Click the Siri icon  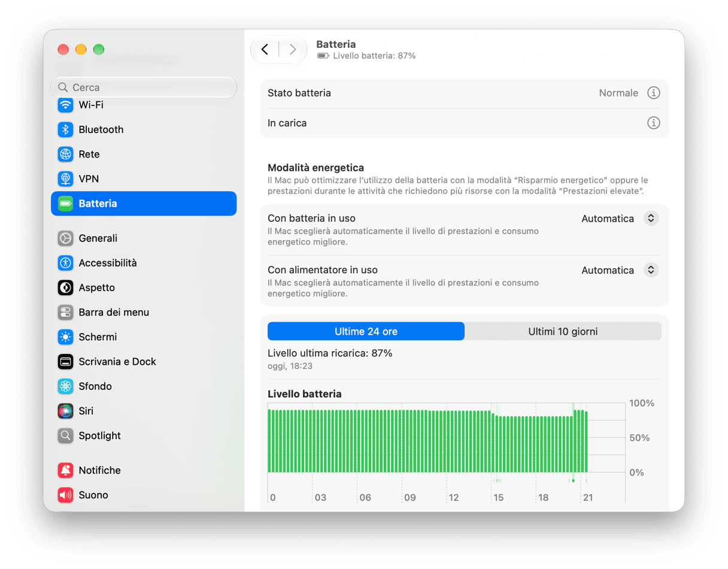(65, 411)
